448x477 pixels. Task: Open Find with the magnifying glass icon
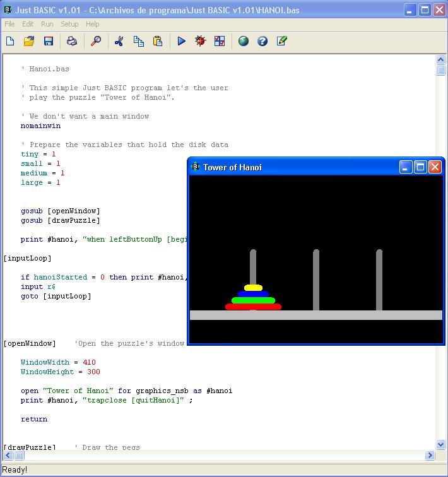point(96,41)
